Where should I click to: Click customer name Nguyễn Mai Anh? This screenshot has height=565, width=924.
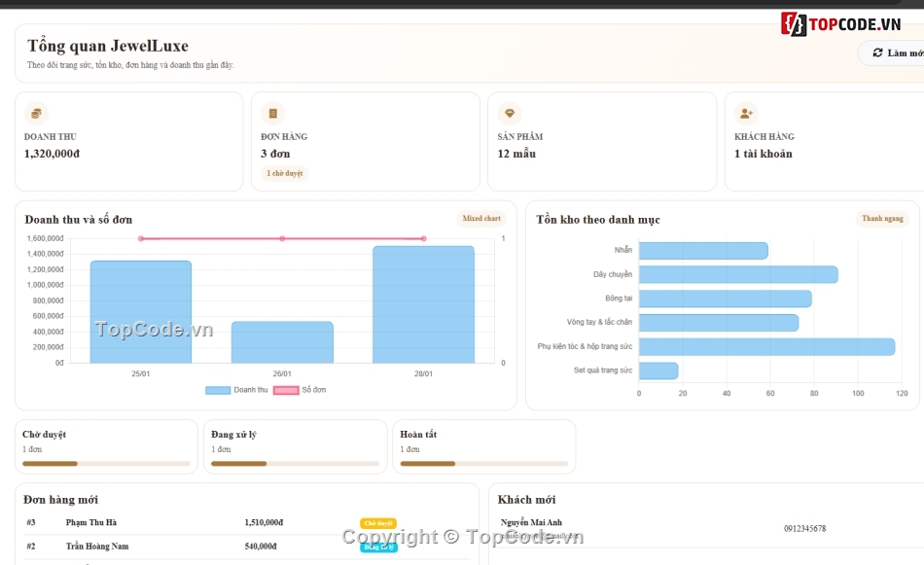(531, 522)
